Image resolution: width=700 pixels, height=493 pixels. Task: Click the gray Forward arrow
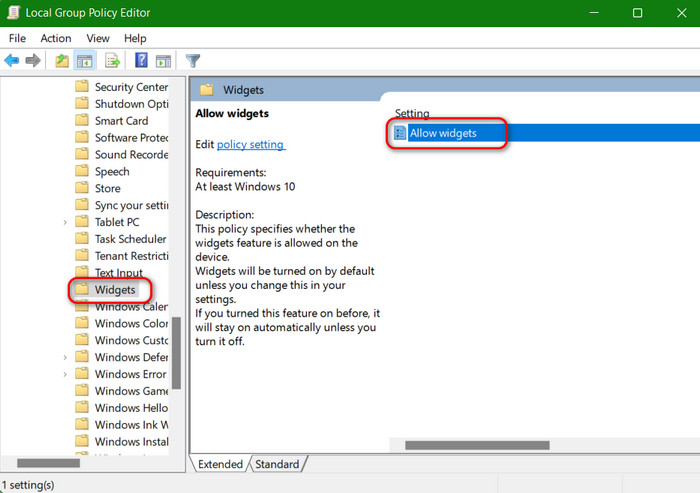[33, 60]
